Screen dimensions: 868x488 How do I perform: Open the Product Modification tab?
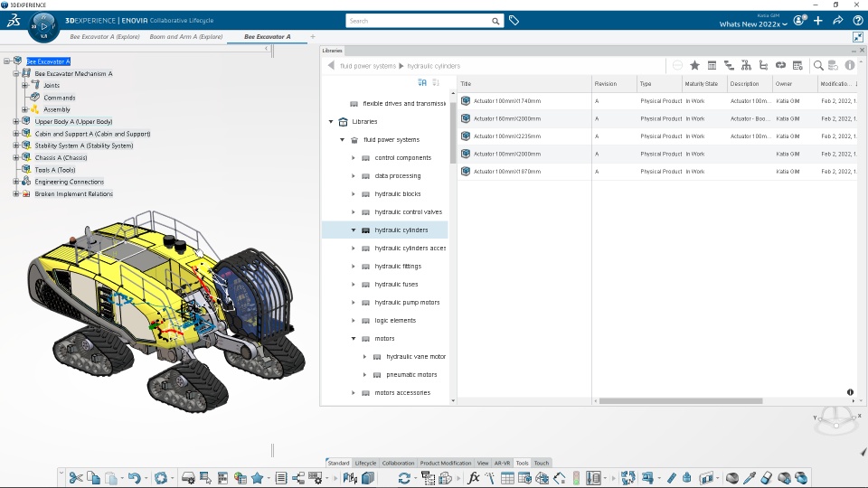(x=446, y=463)
